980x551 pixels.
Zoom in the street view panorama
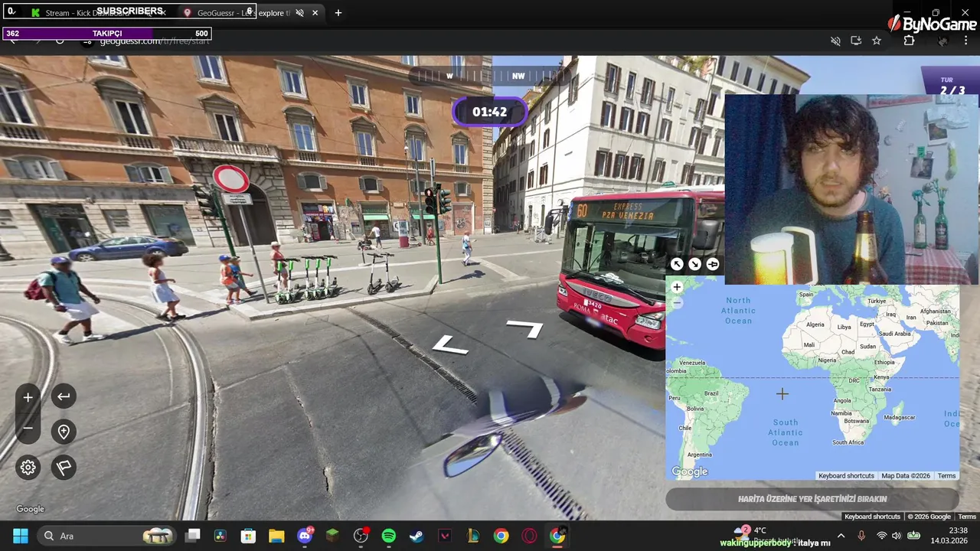click(28, 397)
